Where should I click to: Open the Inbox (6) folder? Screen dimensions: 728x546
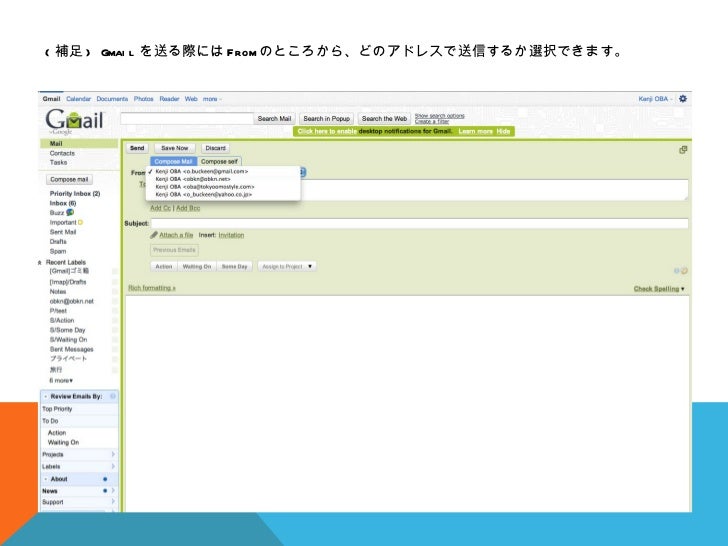point(63,203)
